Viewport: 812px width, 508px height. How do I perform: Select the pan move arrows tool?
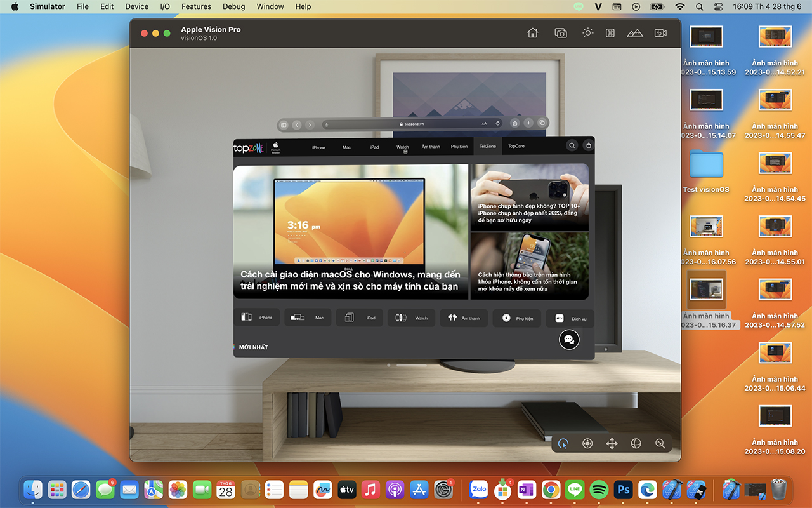(x=612, y=444)
